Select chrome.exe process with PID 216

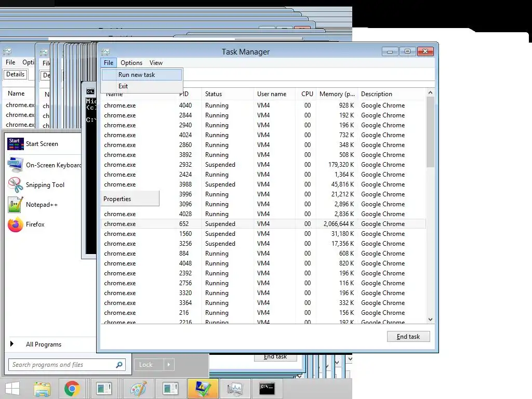coord(263,312)
